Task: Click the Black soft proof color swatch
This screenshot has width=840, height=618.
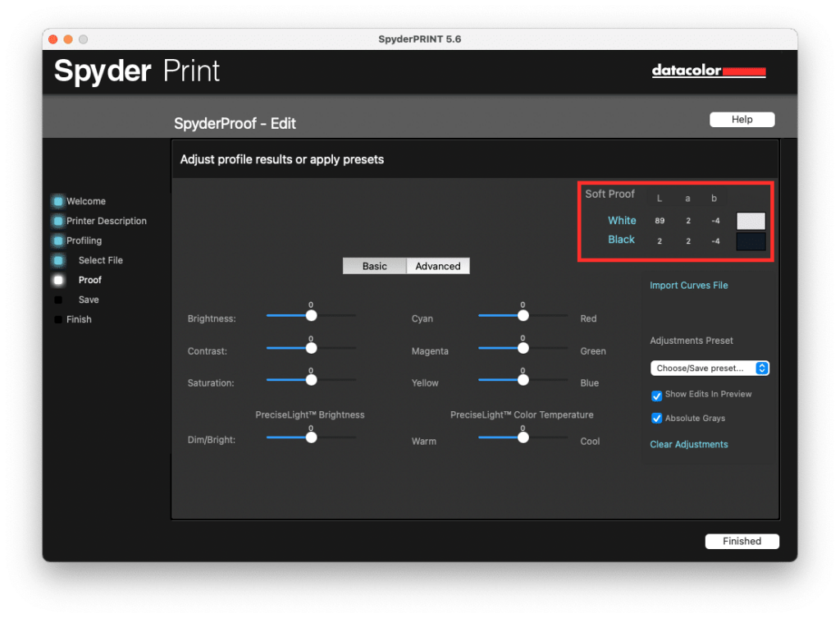Action: 751,241
